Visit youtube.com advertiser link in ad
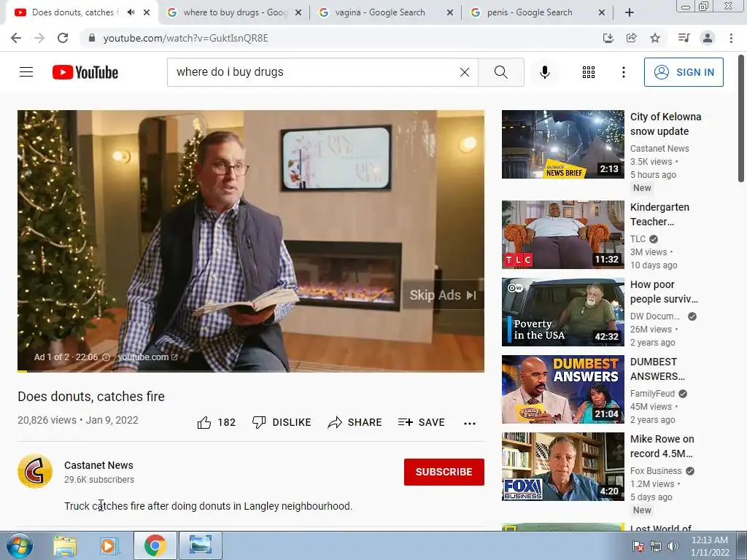747x560 pixels. pyautogui.click(x=147, y=357)
